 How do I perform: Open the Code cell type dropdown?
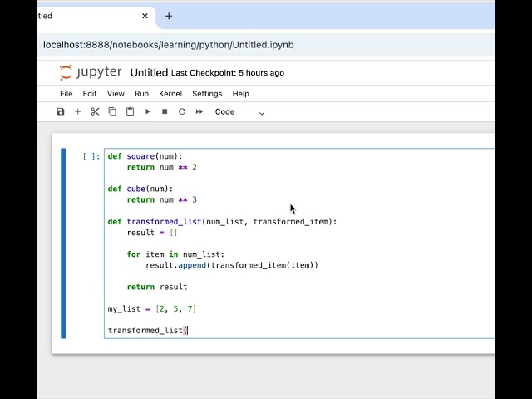[x=239, y=112]
